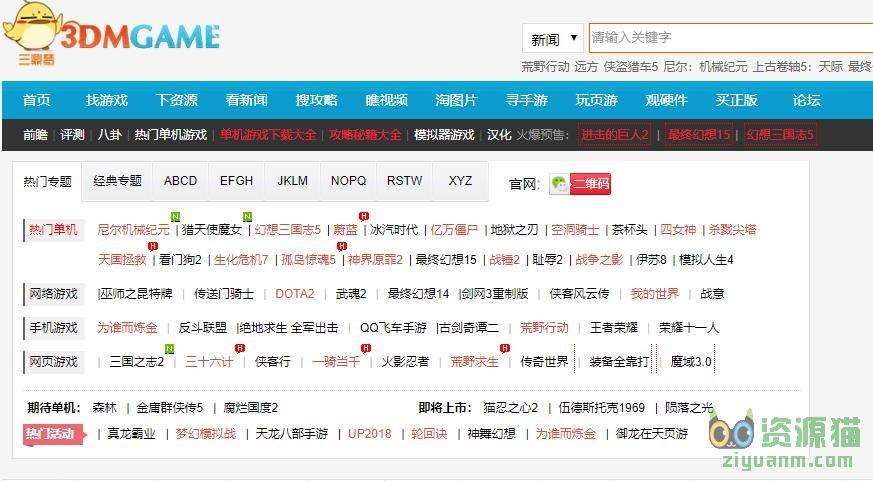873x481 pixels.
Task: Open 瞧视频 in the navigation bar
Action: pyautogui.click(x=386, y=100)
